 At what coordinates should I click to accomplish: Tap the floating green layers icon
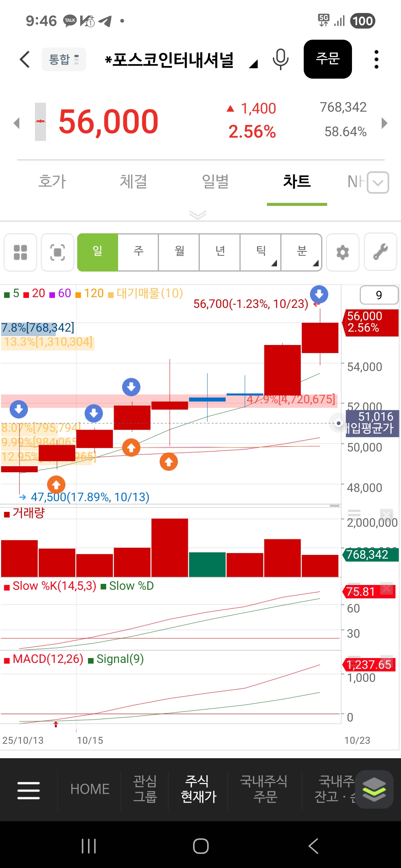[374, 789]
